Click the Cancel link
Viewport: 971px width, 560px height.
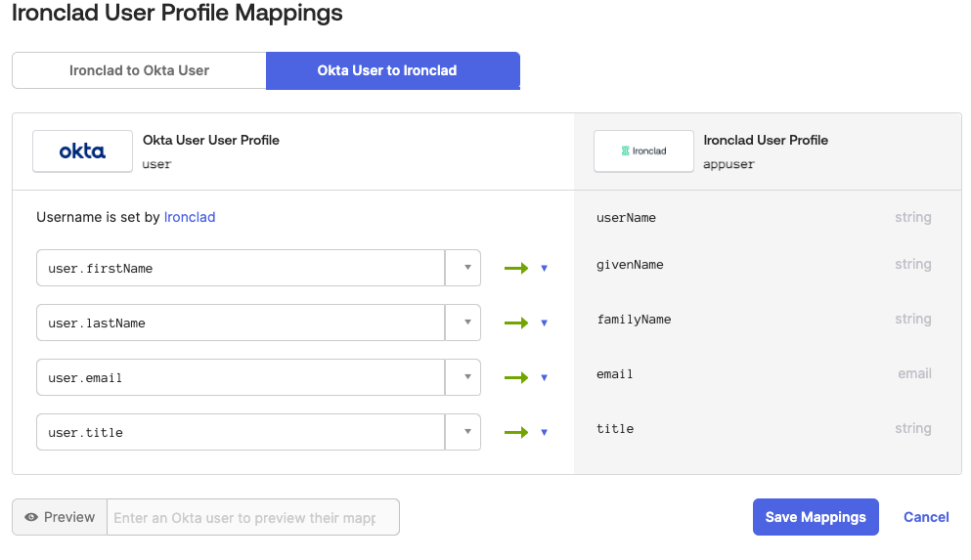click(926, 517)
